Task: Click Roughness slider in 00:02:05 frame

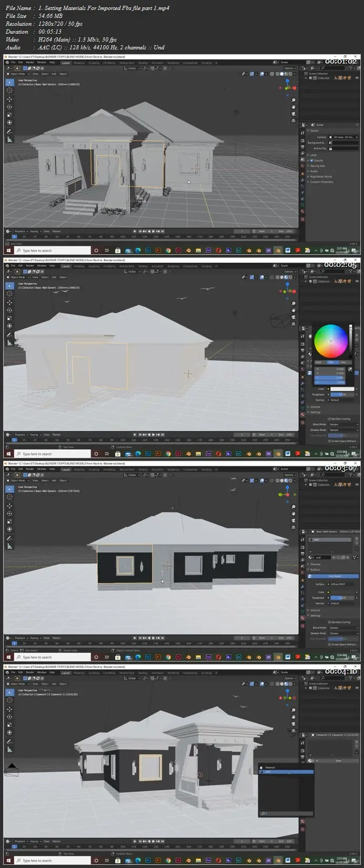Action: pyautogui.click(x=343, y=395)
